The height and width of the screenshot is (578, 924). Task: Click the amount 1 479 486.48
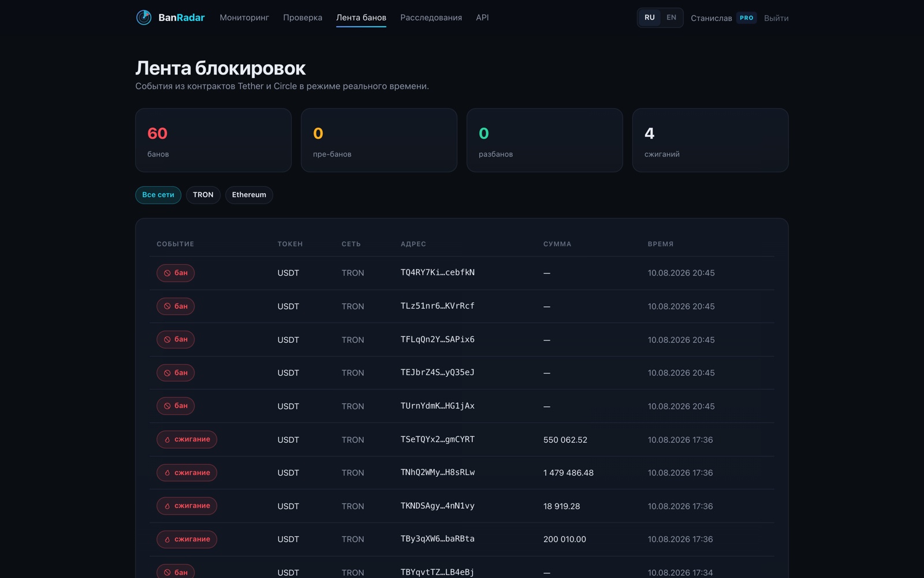(568, 473)
